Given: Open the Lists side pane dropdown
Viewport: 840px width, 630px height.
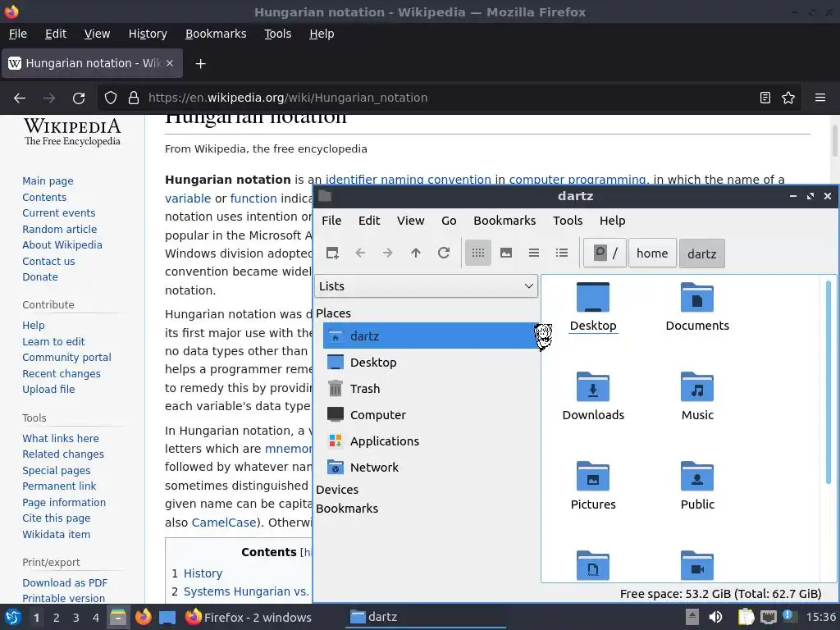Looking at the screenshot, I should (x=427, y=286).
